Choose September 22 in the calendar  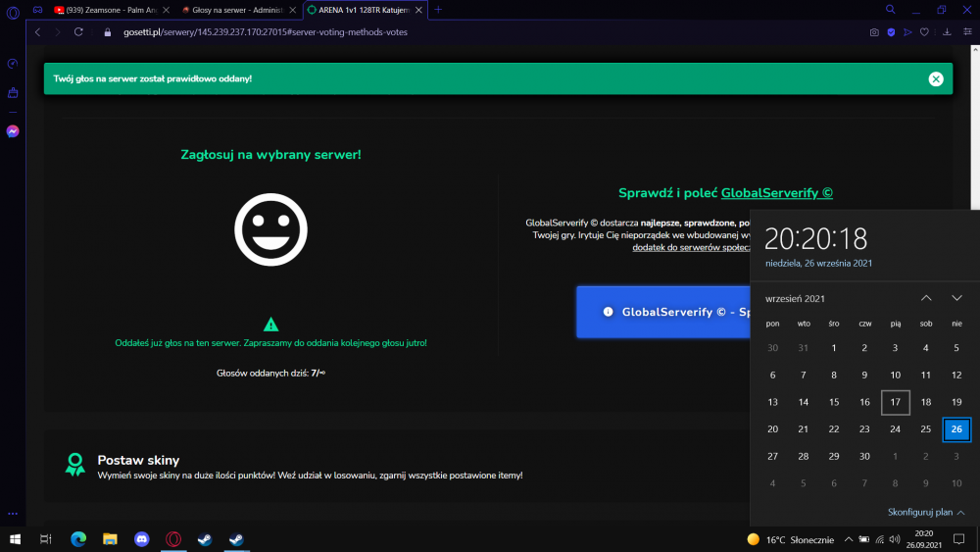[834, 428]
